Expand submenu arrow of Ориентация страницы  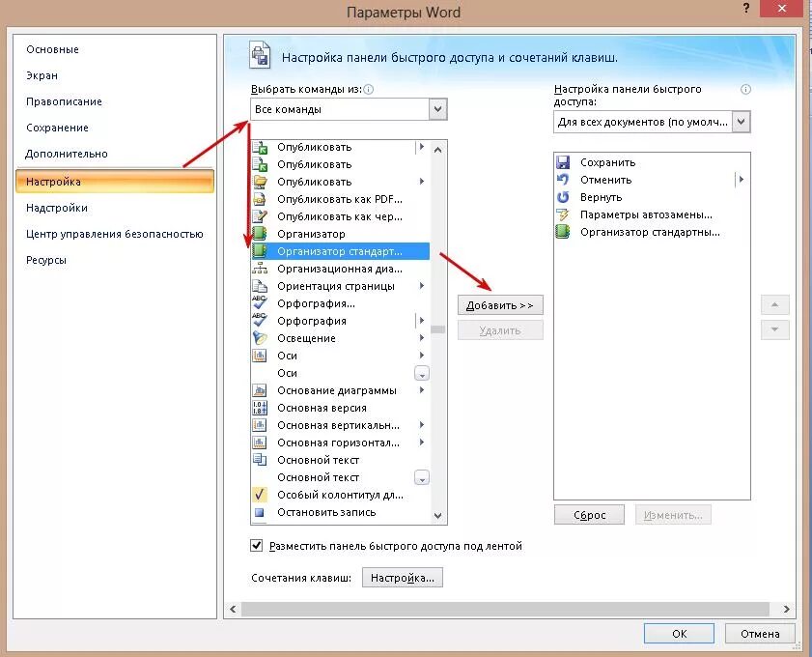point(422,286)
